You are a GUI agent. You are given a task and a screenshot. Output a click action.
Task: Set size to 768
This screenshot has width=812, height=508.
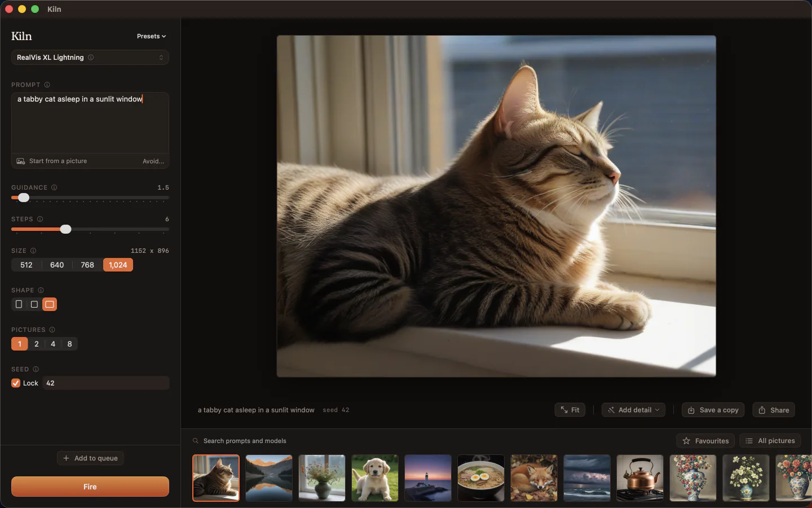[x=87, y=265]
